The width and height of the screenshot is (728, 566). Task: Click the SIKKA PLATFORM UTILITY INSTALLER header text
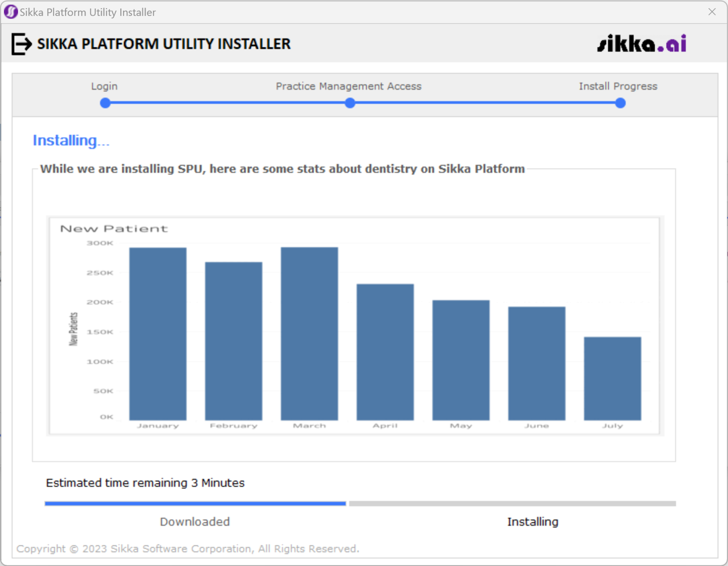pos(164,44)
